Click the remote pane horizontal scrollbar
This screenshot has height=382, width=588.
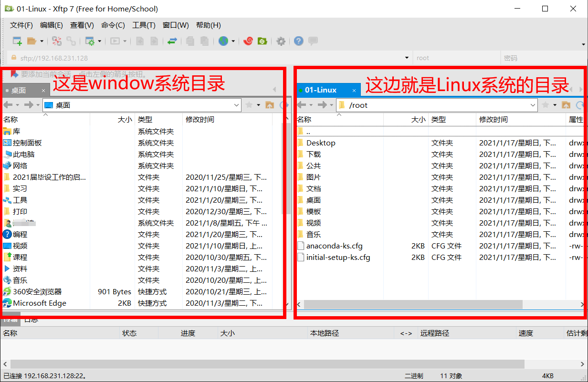tap(413, 304)
